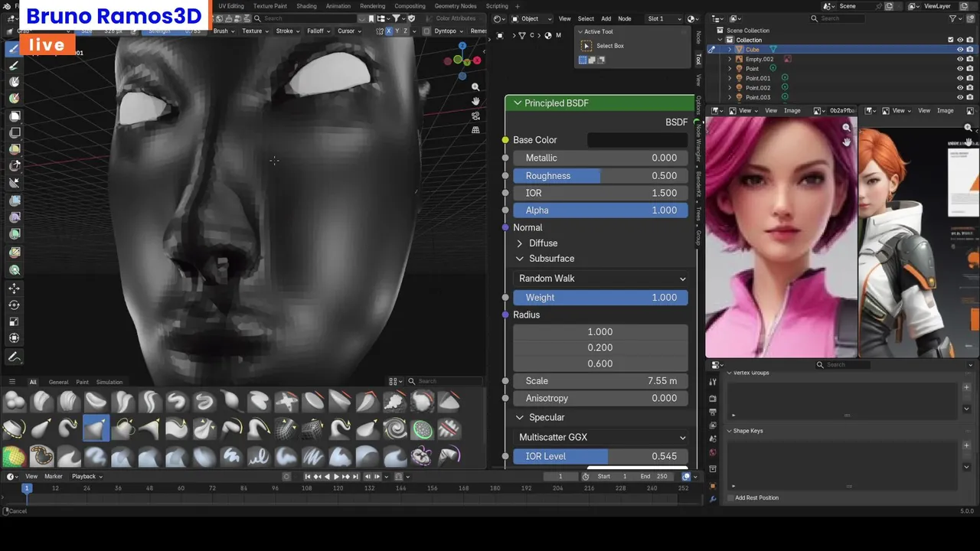
Task: Open the Multiscatter GGX distribution dropdown
Action: 601,438
